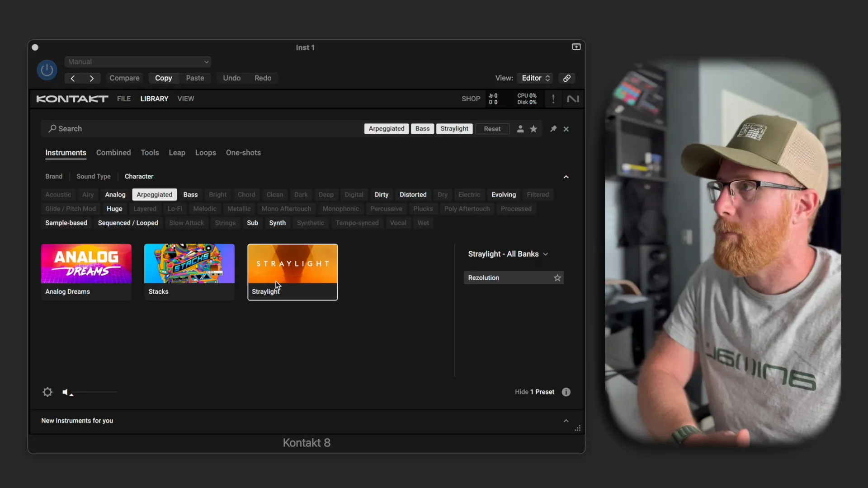Toggle the Synth character tag
The width and height of the screenshot is (868, 488).
point(278,223)
